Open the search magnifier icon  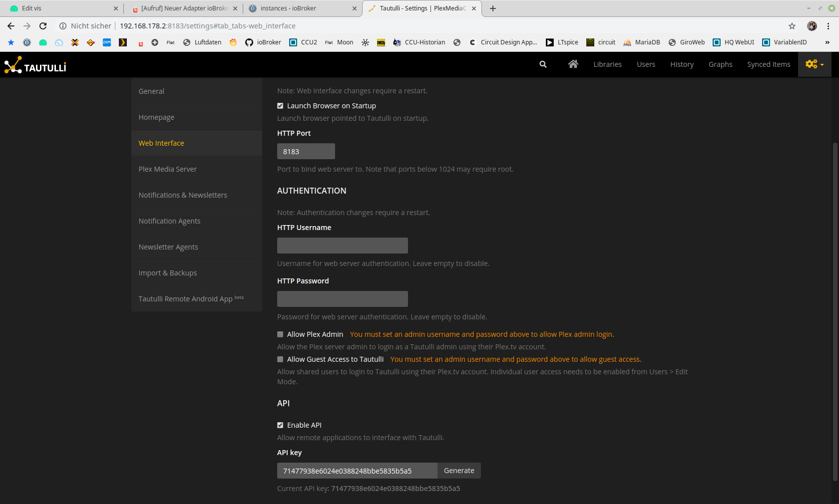click(543, 64)
